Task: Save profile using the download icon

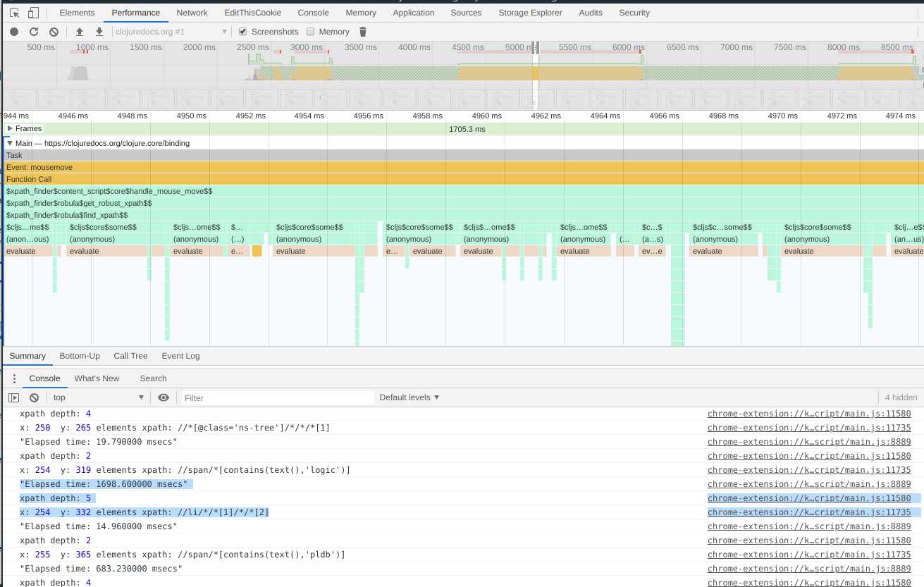Action: (x=99, y=32)
